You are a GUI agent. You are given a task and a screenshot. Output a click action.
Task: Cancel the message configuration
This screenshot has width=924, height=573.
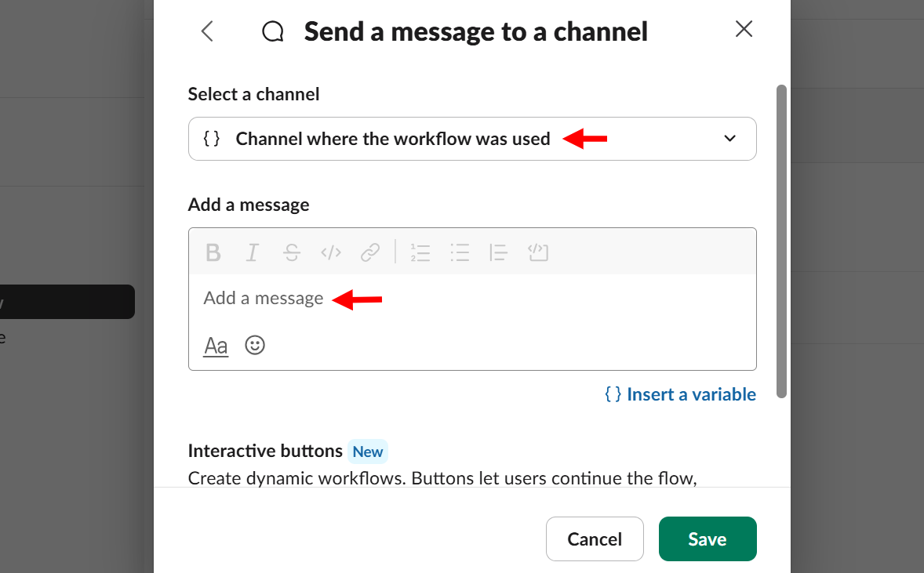[x=595, y=539]
